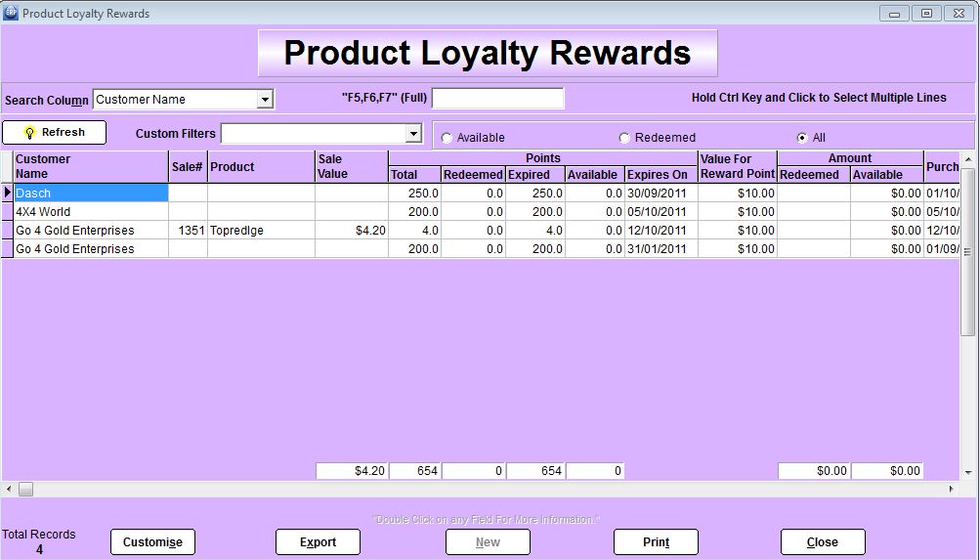Select the Available radio button
980x560 pixels.
coord(447,138)
